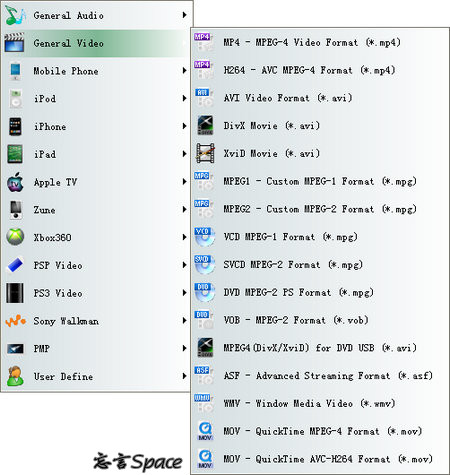Screen dimensions: 450x475
Task: Click the MPG icon beside MPEG2 format
Action: pos(204,209)
